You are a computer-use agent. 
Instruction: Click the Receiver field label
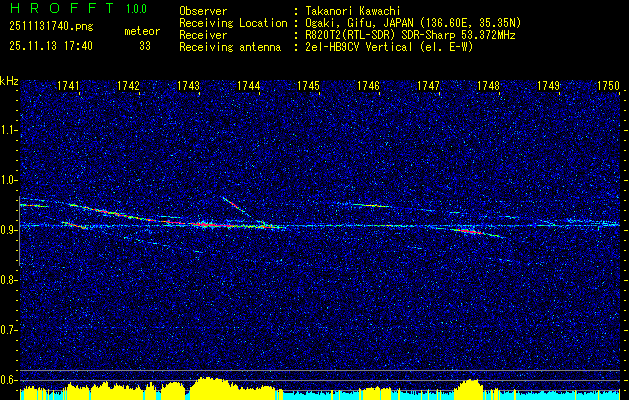[203, 35]
